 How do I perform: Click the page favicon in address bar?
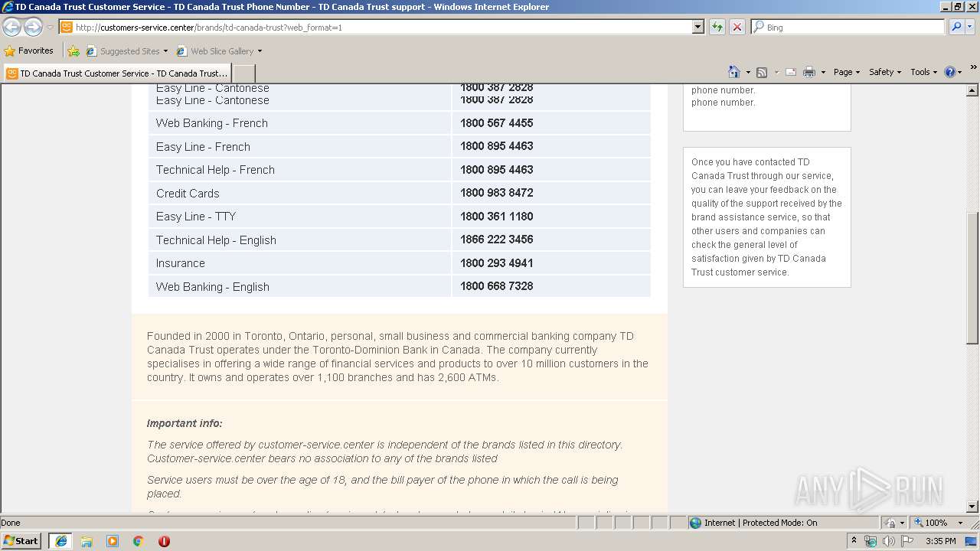67,27
